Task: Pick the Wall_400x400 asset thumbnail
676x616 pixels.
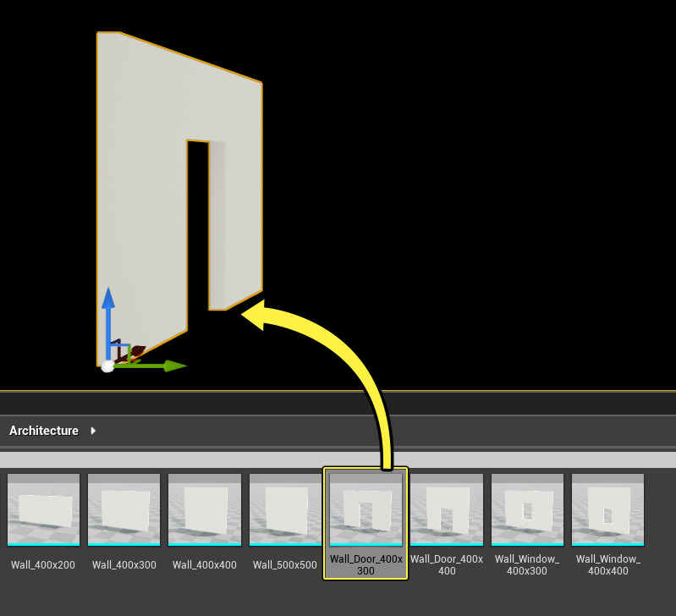Action: 204,509
